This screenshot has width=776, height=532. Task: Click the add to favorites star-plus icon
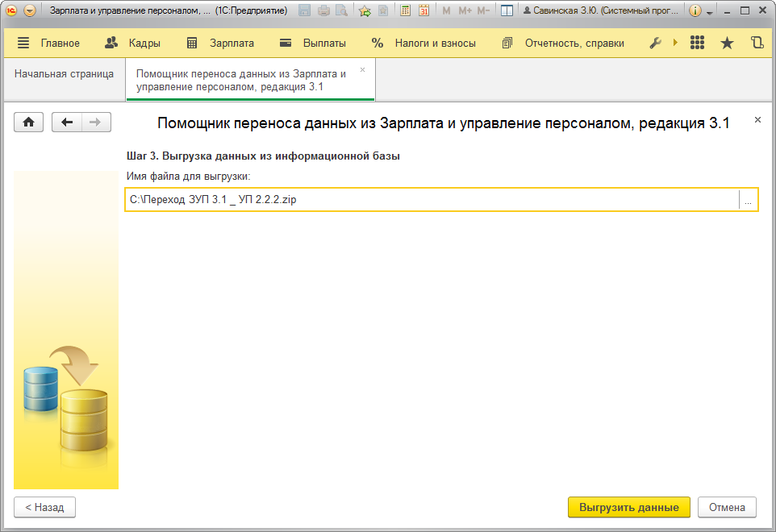365,10
